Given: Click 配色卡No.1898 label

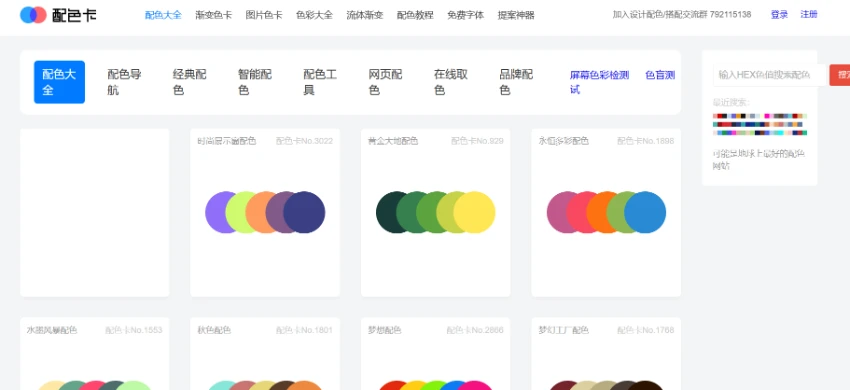Looking at the screenshot, I should point(646,141).
